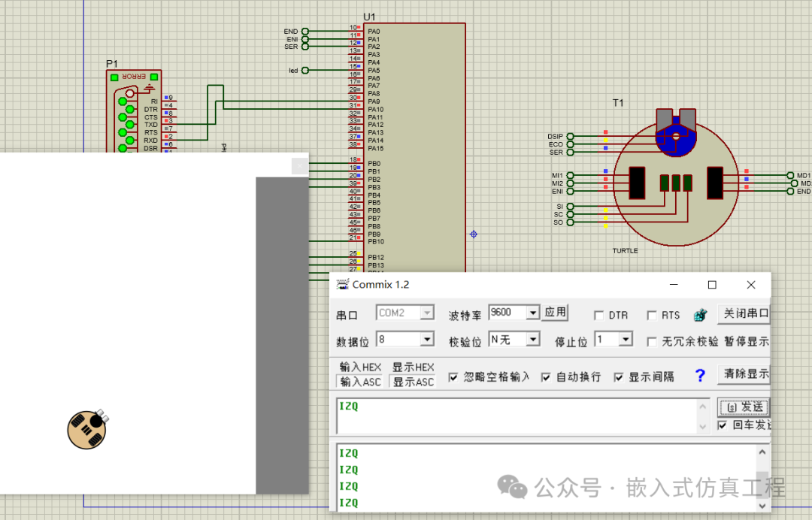Click the PB10 pin label on U1
812x520 pixels.
[x=376, y=242]
